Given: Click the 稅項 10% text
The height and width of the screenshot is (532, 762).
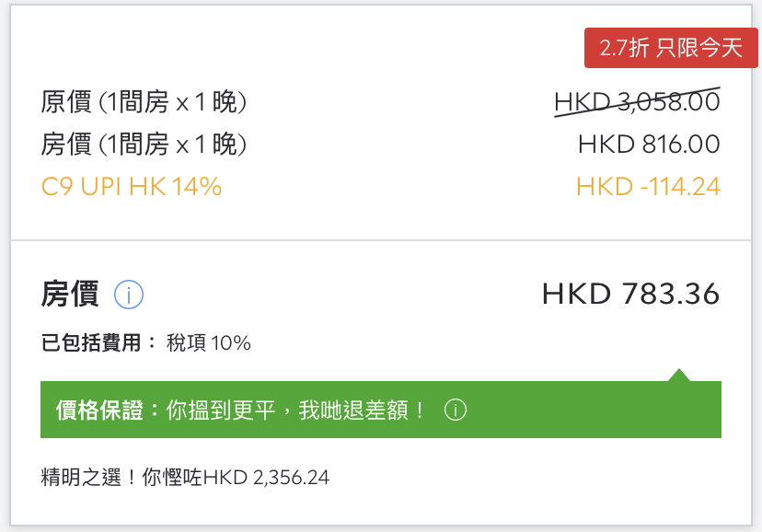Looking at the screenshot, I should click(x=209, y=343).
